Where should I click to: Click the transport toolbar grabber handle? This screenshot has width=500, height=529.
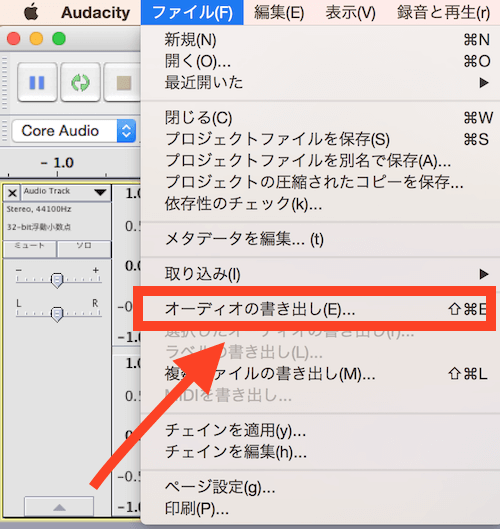(x=4, y=83)
